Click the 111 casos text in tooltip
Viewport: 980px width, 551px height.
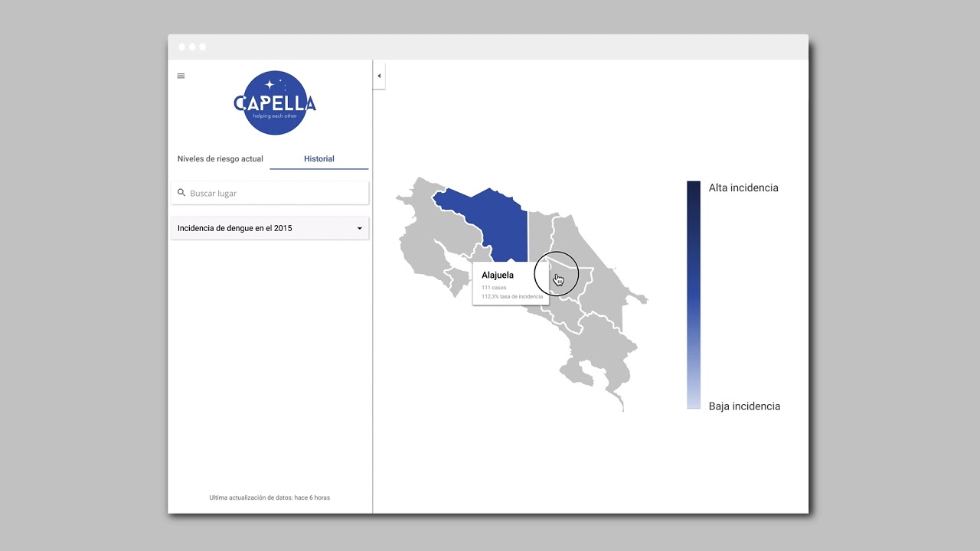click(x=494, y=288)
